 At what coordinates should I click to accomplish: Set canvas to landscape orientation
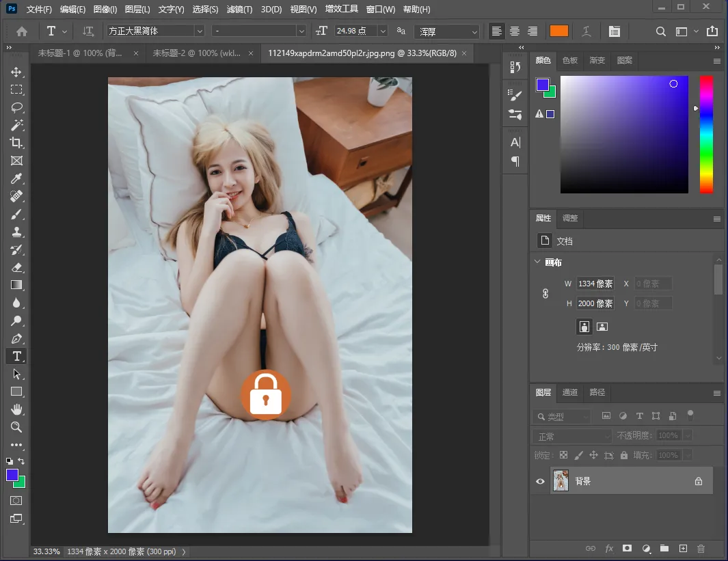click(602, 327)
